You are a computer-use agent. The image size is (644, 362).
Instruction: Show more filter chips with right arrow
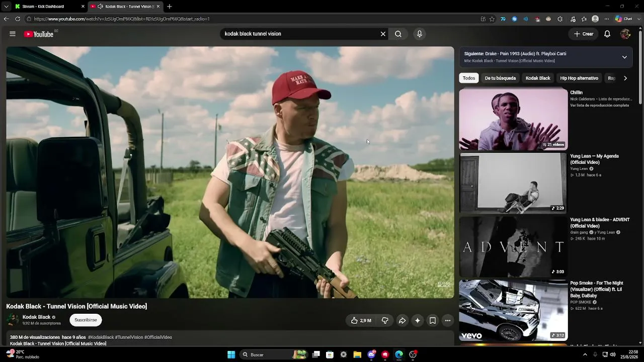625,78
